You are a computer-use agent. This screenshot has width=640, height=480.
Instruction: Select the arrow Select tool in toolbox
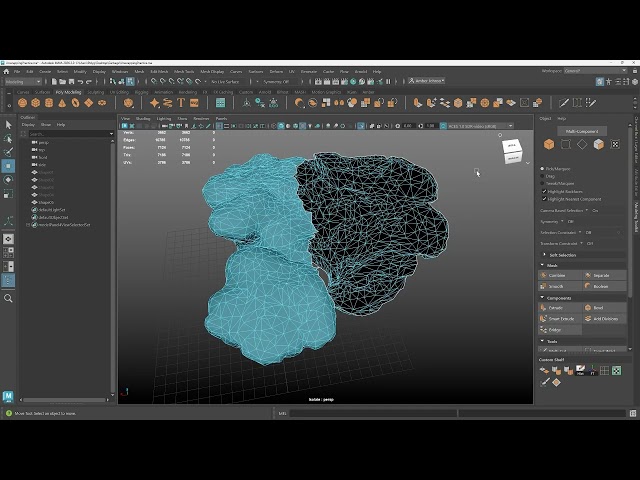click(x=8, y=125)
